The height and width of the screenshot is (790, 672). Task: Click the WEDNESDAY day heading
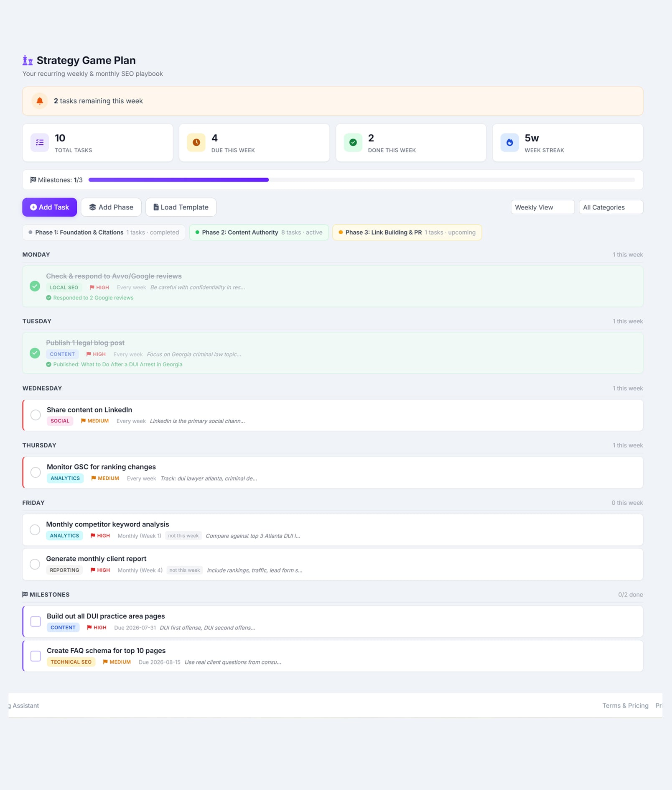[x=42, y=388]
